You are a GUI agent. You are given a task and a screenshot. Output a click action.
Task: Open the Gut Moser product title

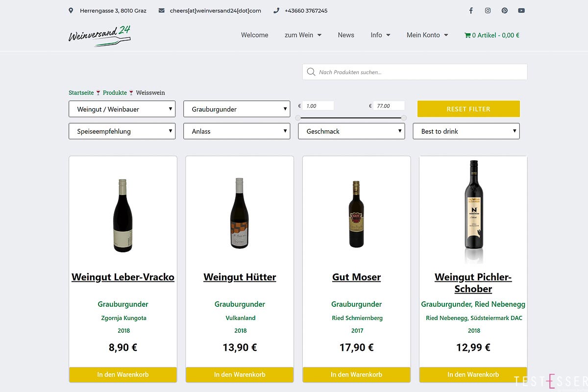pyautogui.click(x=357, y=277)
